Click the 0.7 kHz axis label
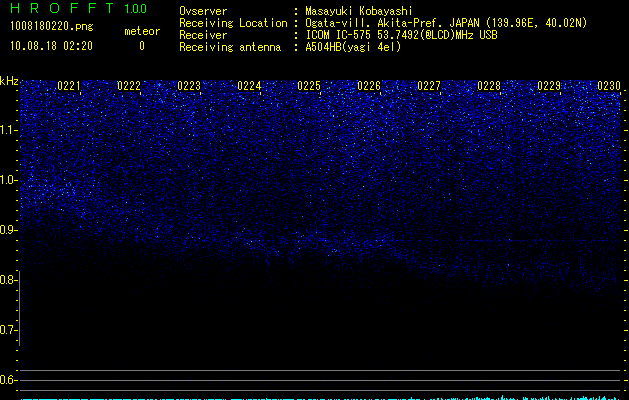 [x=8, y=330]
